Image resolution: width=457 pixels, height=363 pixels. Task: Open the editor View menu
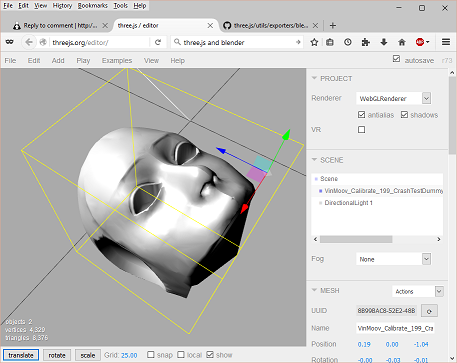coord(151,60)
